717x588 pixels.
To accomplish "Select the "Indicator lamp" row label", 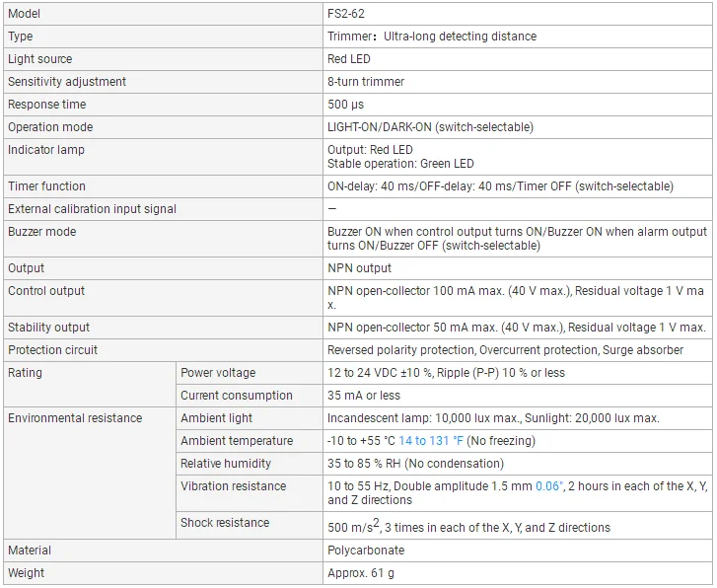I will [x=46, y=150].
